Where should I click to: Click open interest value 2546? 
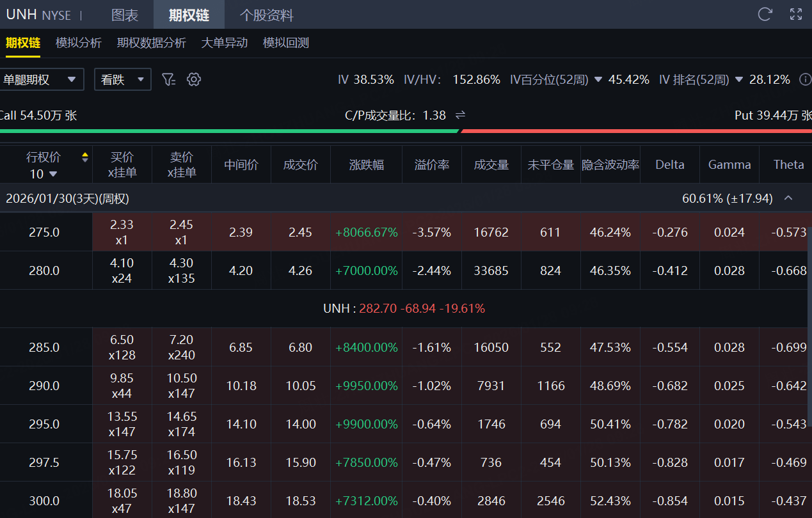pyautogui.click(x=551, y=500)
